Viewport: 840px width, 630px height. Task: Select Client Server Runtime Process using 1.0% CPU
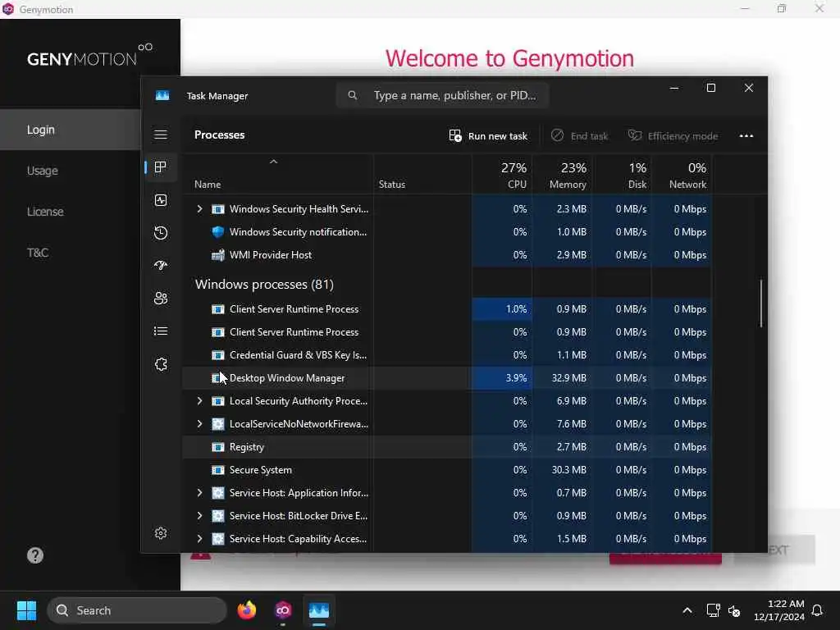pyautogui.click(x=447, y=309)
